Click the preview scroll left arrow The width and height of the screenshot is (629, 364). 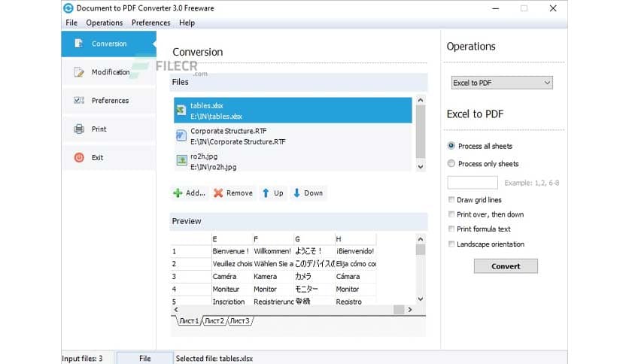176,310
